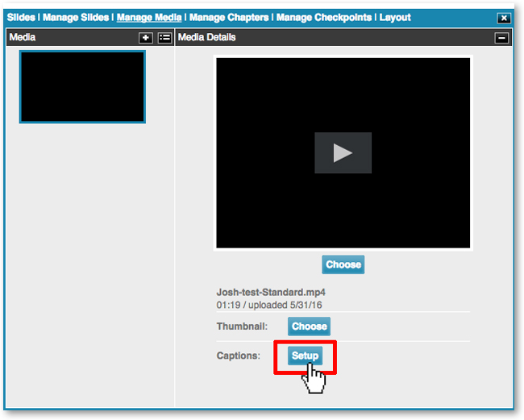
Task: Click the Captions: label
Action: 239,356
